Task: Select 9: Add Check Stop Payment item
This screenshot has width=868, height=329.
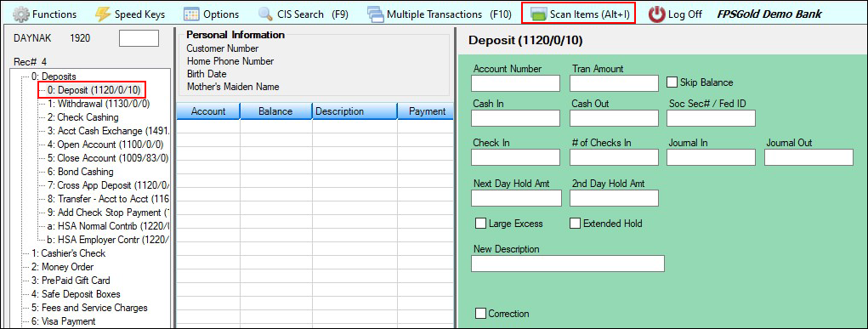Action: coord(109,213)
